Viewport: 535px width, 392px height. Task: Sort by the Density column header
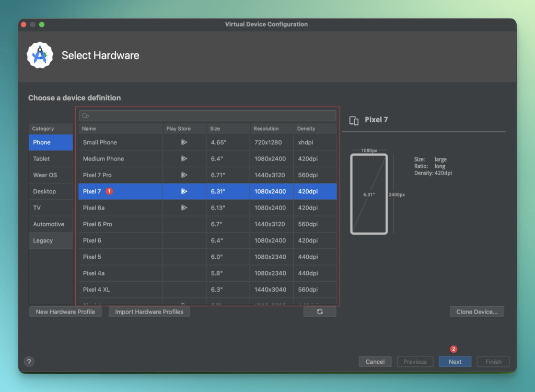315,129
